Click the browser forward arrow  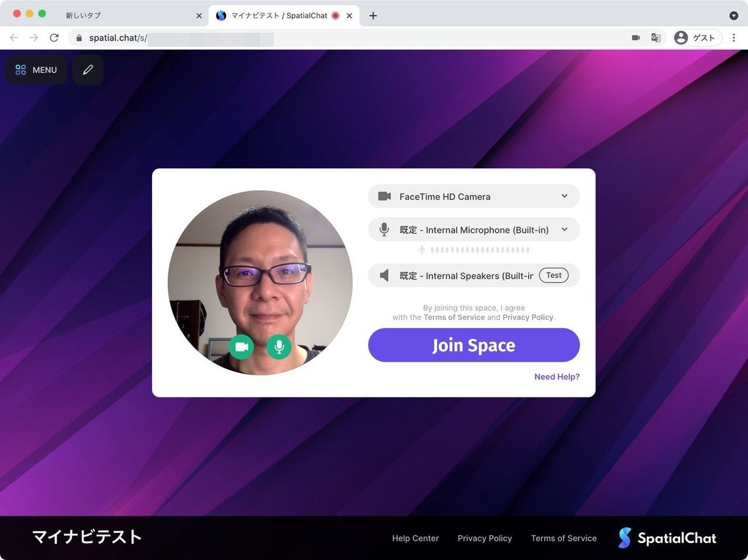(x=34, y=38)
